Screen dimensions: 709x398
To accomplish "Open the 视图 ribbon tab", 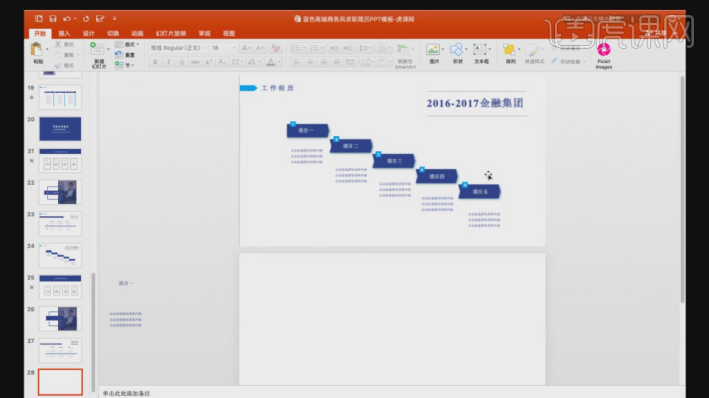I will coord(229,33).
